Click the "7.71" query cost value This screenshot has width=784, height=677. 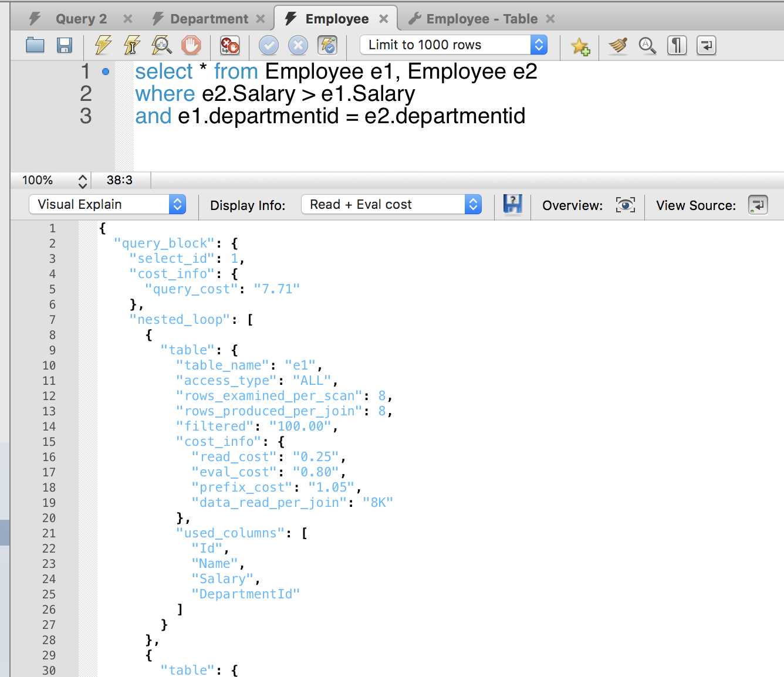pyautogui.click(x=277, y=289)
